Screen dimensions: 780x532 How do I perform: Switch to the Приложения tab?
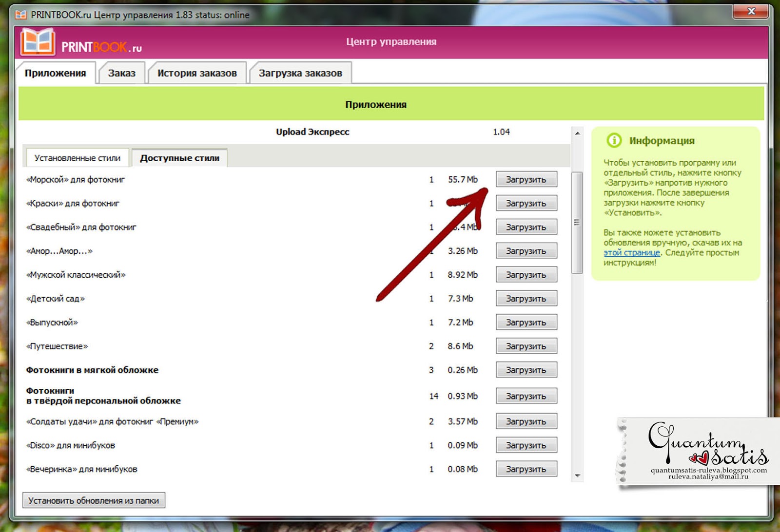pos(56,73)
